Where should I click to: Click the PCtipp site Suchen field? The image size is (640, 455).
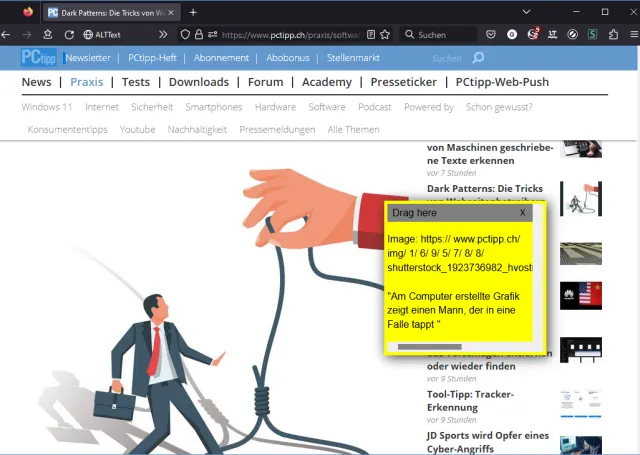coord(447,58)
